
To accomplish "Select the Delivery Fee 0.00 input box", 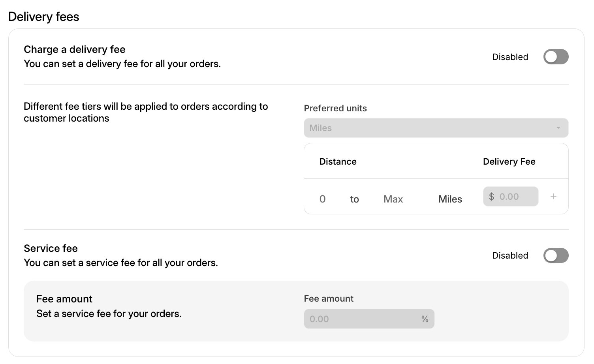I will pyautogui.click(x=511, y=196).
